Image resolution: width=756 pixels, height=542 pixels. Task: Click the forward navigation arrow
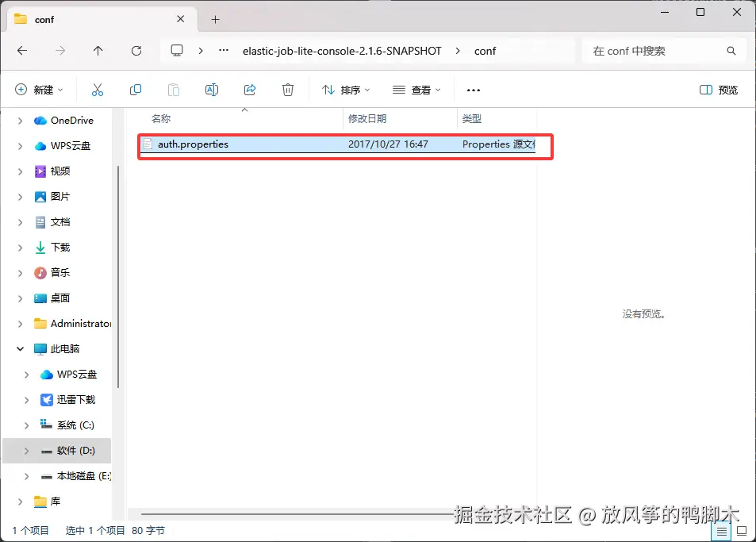tap(60, 51)
